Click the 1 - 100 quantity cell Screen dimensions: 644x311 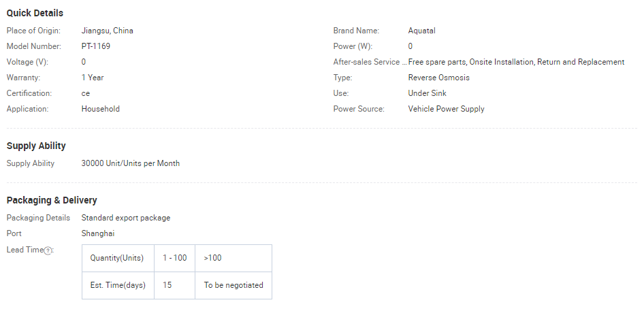point(174,258)
